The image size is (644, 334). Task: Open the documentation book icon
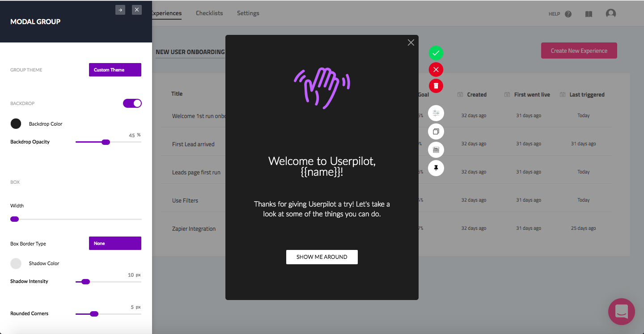point(589,14)
